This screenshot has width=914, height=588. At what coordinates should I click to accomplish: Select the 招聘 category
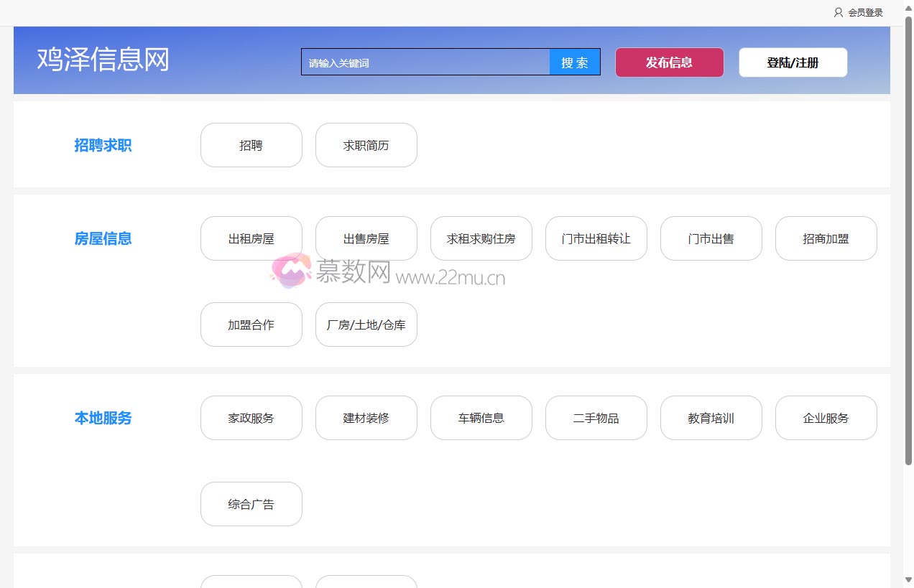251,145
